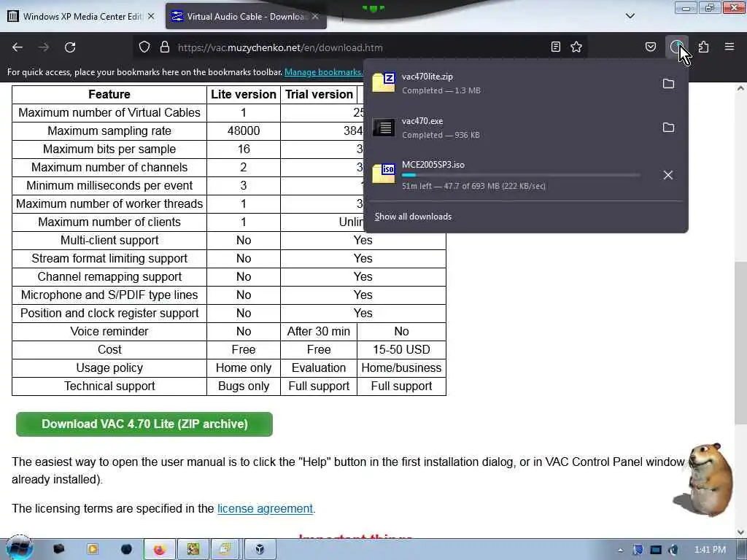Click the VirtualBox cube taskbar icon

(x=259, y=550)
